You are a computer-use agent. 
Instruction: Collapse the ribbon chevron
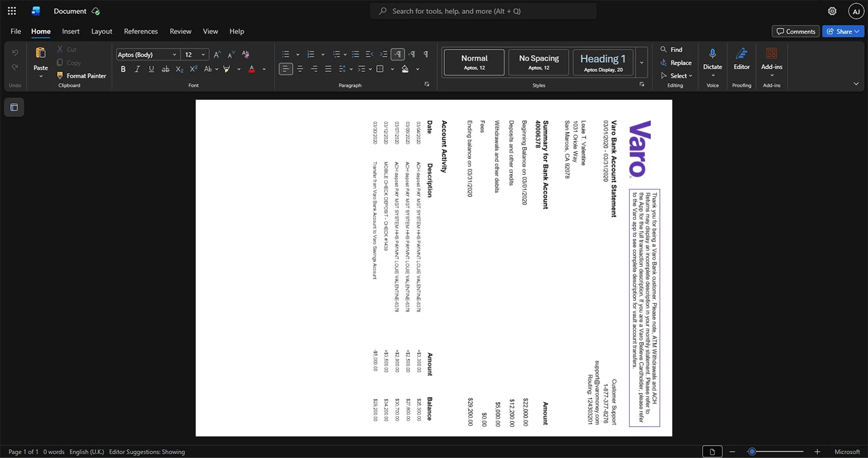pyautogui.click(x=856, y=84)
